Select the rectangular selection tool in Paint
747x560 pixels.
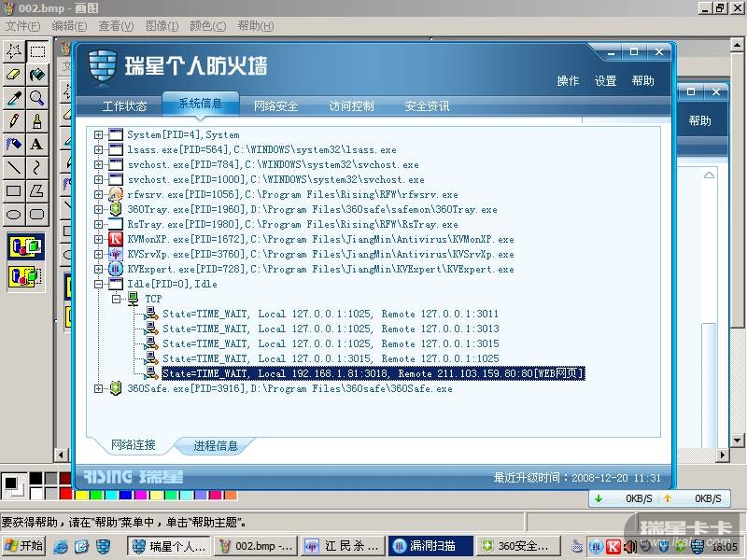pyautogui.click(x=37, y=50)
